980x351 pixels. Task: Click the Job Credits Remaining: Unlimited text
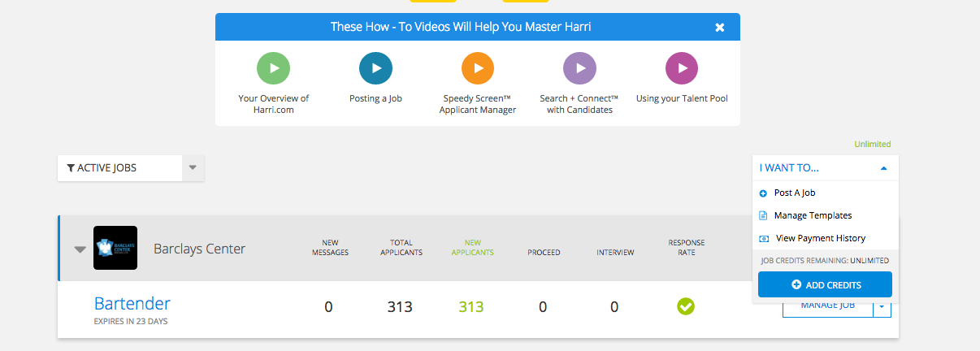(825, 261)
